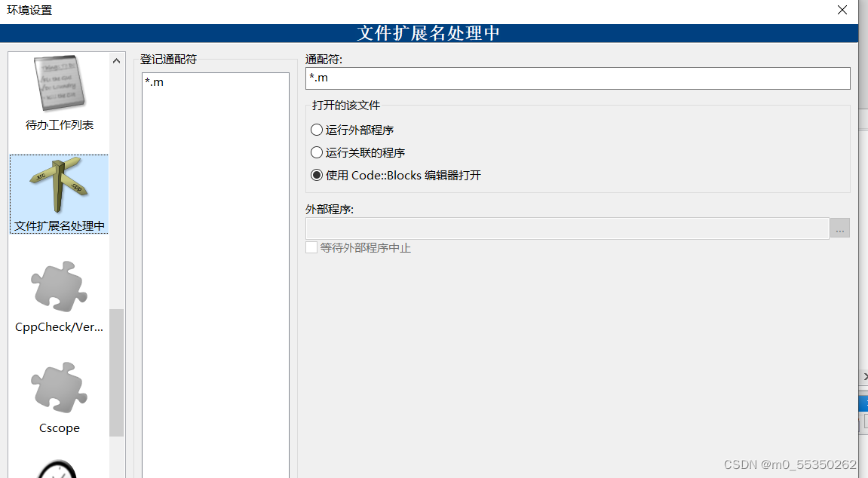Select 运行外部程序 option
Viewport: 868px width, 478px height.
[x=316, y=130]
